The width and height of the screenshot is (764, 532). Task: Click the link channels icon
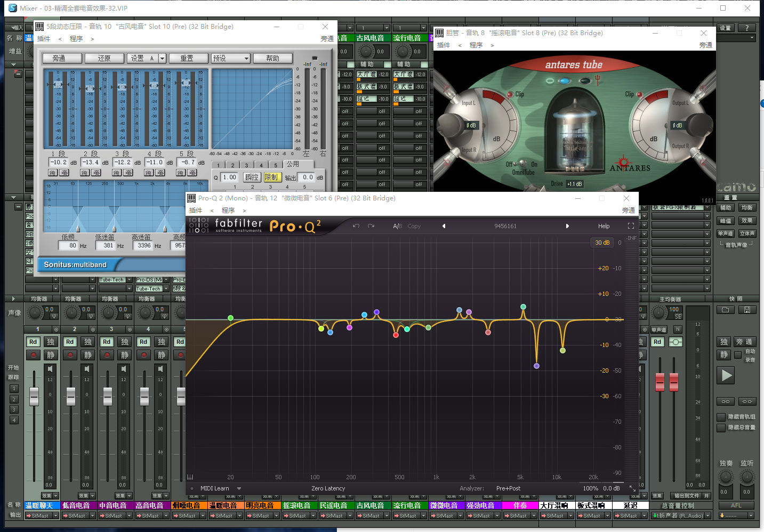click(726, 401)
